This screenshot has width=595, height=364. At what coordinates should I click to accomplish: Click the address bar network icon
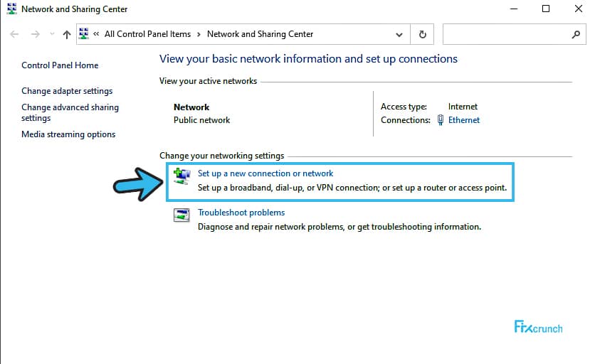tap(83, 33)
